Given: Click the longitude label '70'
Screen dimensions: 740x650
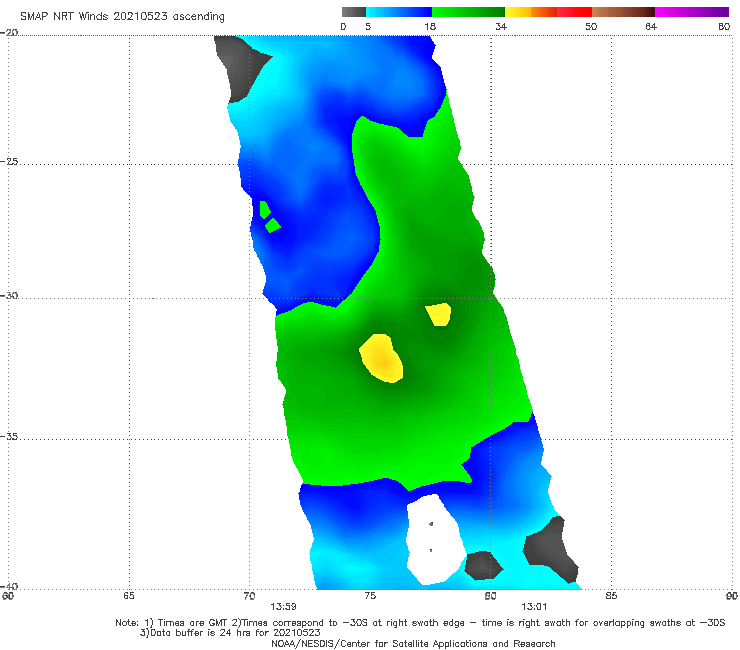Looking at the screenshot, I should tap(249, 596).
